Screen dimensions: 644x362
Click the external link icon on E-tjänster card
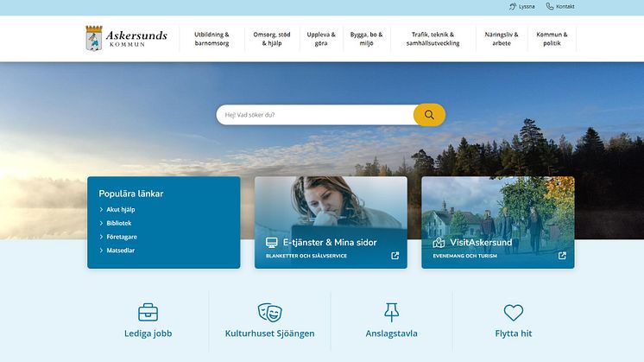coord(395,256)
